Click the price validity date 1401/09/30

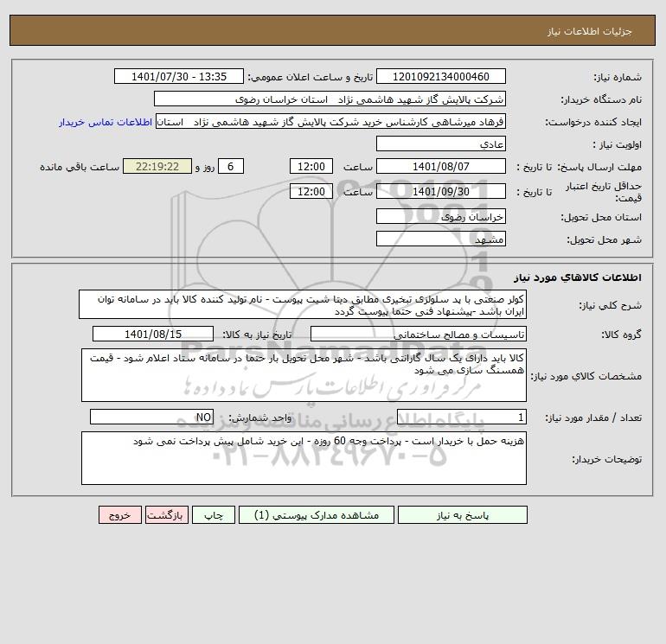(441, 191)
